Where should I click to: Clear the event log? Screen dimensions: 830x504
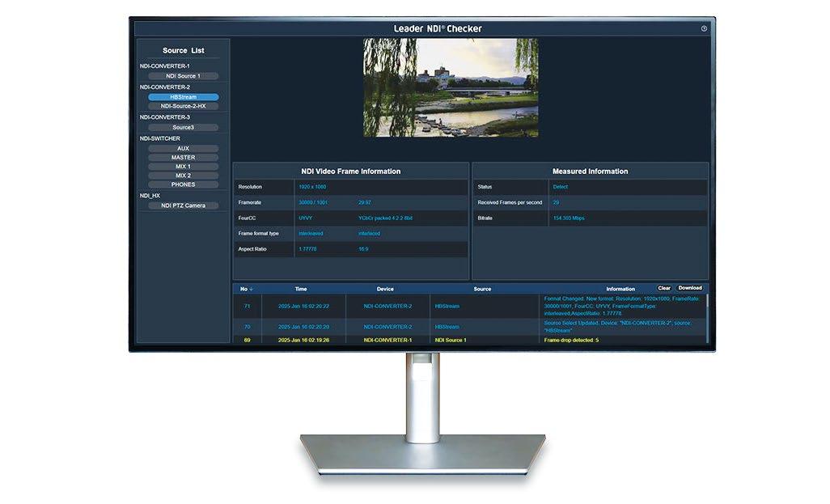coord(664,288)
